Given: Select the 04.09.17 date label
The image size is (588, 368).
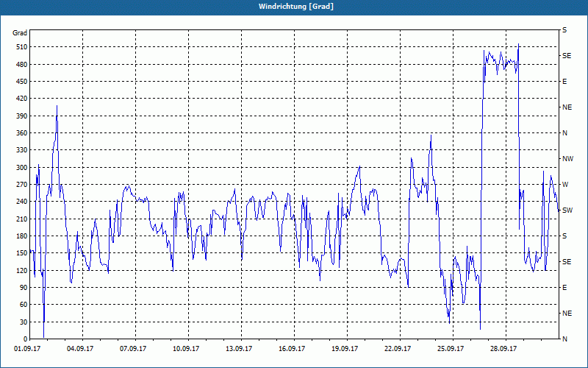Looking at the screenshot, I should [x=80, y=349].
